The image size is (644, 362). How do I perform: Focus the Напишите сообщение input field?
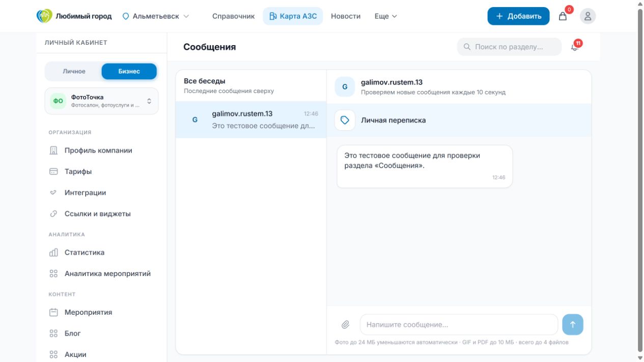[459, 324]
